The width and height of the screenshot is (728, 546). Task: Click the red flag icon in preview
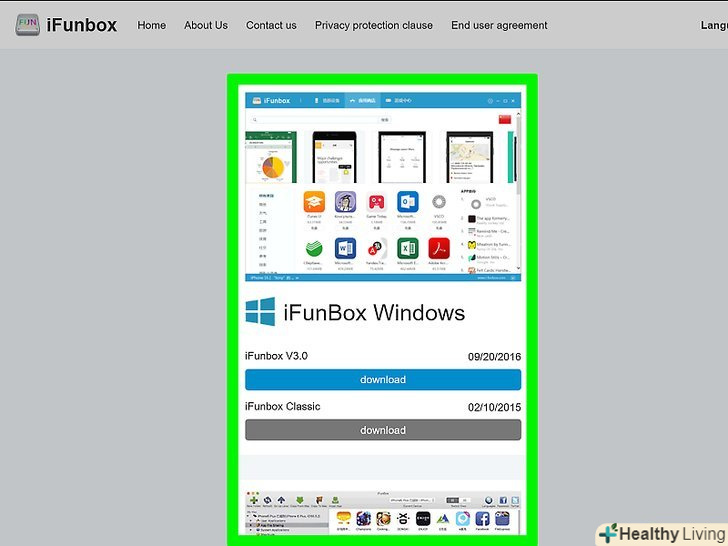click(x=505, y=119)
